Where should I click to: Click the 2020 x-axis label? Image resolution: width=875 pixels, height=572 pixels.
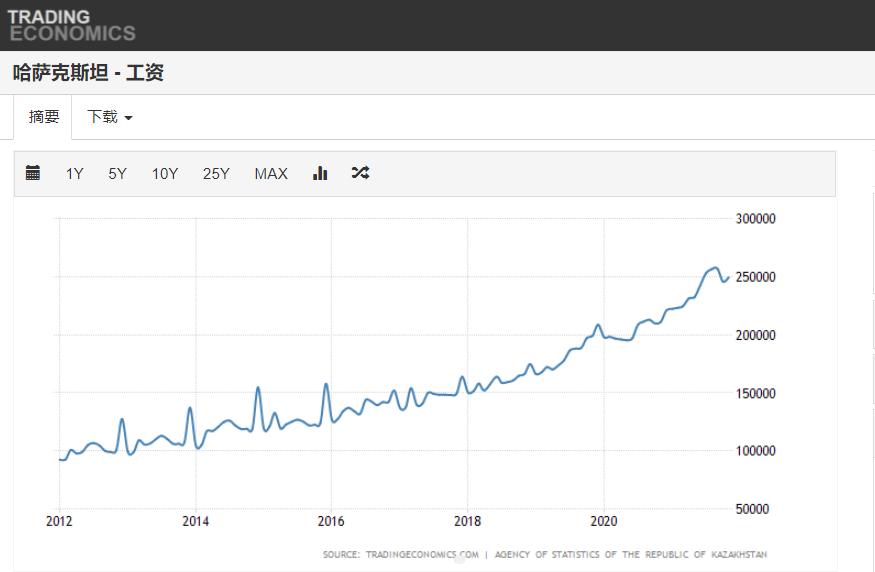[x=603, y=521]
